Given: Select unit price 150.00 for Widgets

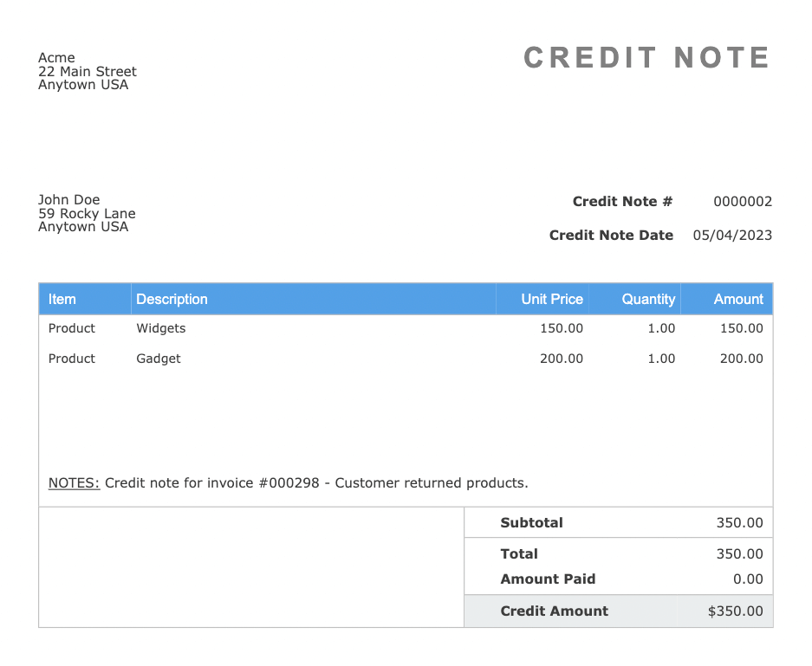Looking at the screenshot, I should pyautogui.click(x=562, y=328).
